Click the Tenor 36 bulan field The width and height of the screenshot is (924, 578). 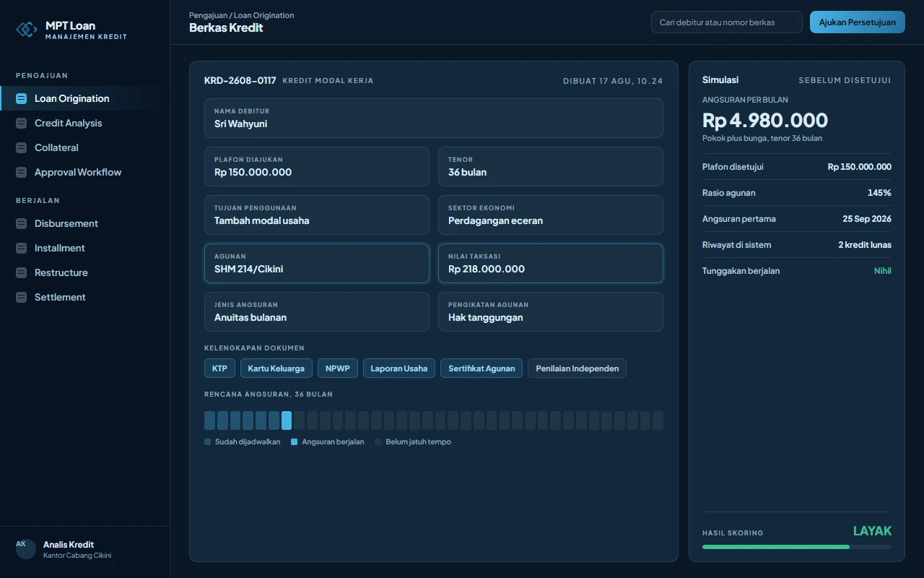[551, 167]
